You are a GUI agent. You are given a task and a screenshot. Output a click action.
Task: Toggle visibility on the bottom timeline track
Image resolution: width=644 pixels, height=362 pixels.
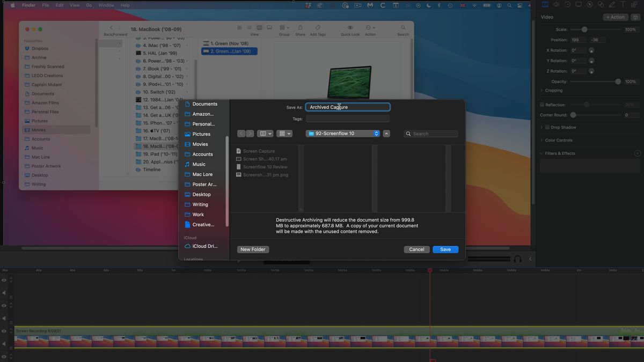coord(3,355)
